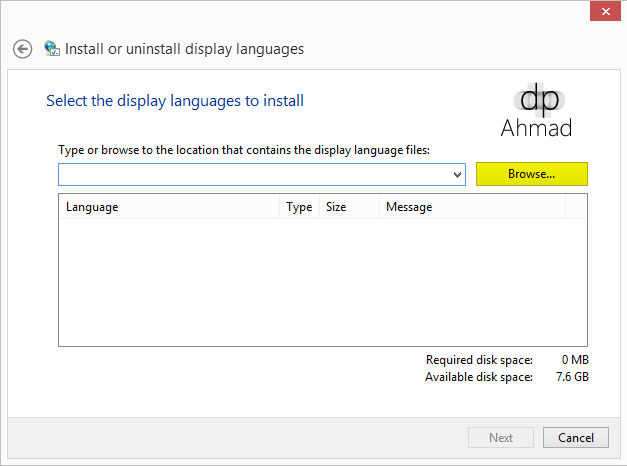
Task: Click the "Select the display languages to install" heading
Action: pos(175,101)
